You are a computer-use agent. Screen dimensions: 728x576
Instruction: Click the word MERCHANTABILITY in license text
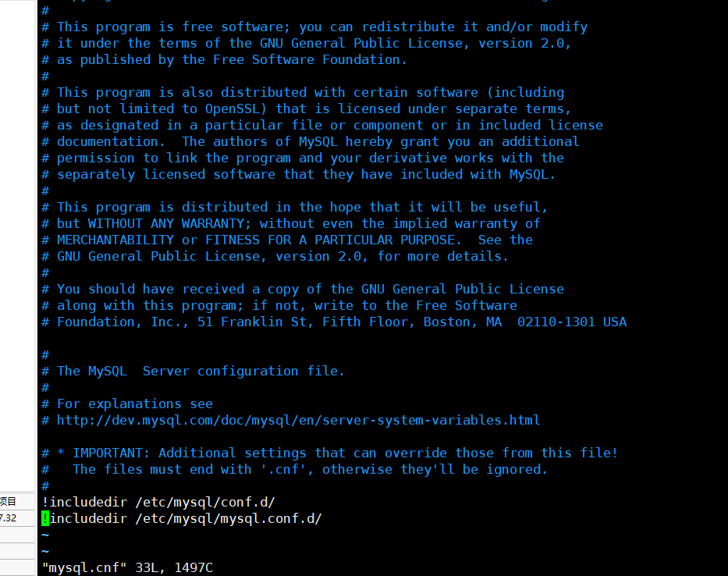[x=115, y=240]
